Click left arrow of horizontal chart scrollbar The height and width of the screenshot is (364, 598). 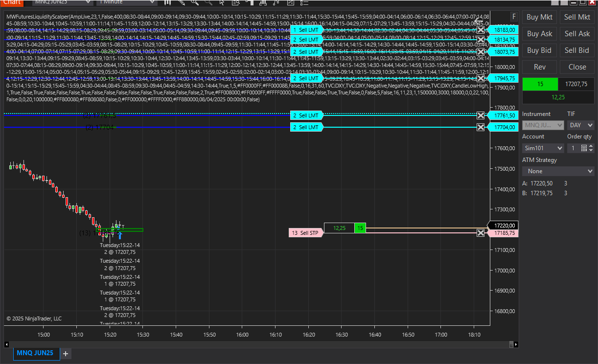pos(7,344)
